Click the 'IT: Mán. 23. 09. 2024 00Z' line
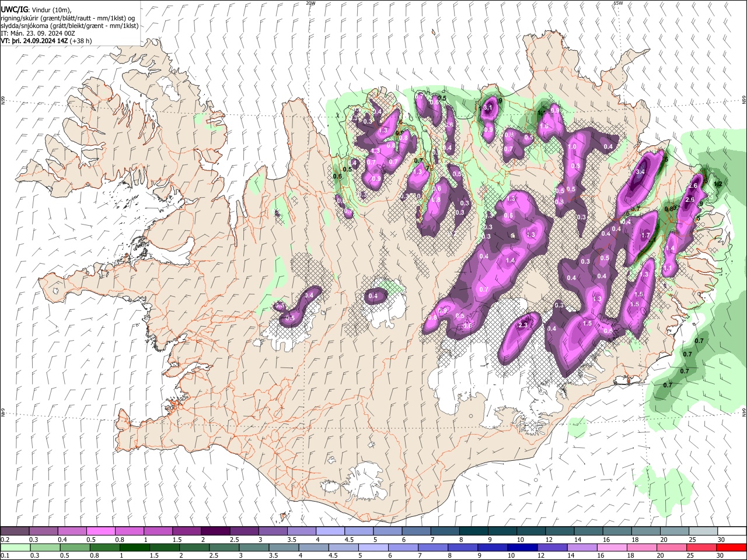This screenshot has height=560, width=747. tap(38, 33)
